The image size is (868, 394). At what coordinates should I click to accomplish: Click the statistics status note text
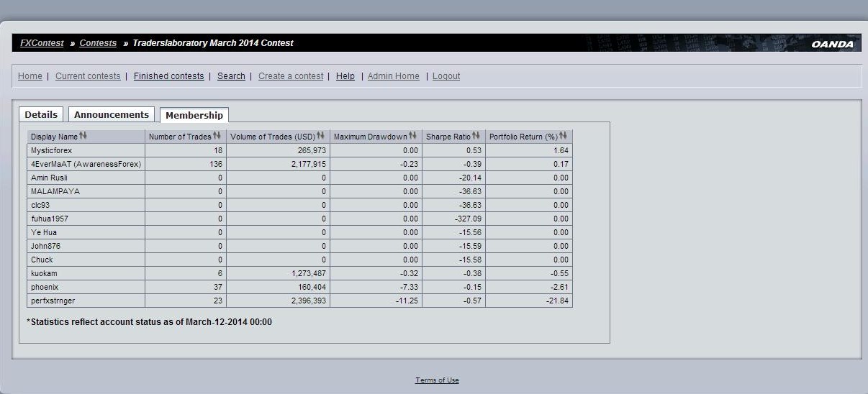[x=149, y=322]
